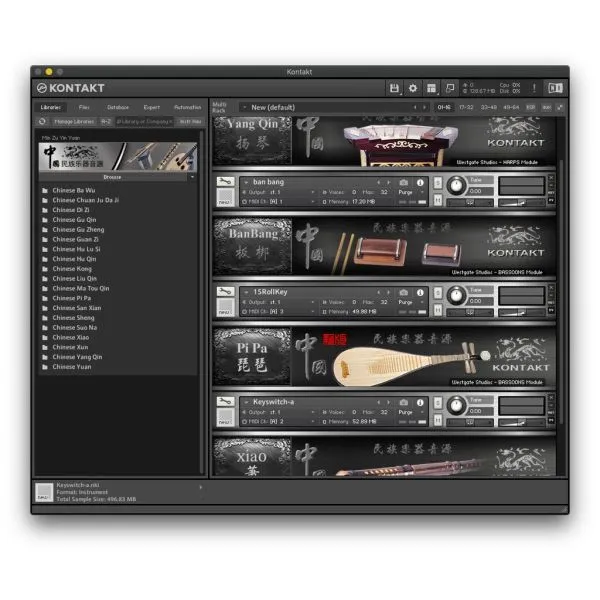This screenshot has height=600, width=600.
Task: Open info icon on 15RollKey instrument
Action: [420, 293]
